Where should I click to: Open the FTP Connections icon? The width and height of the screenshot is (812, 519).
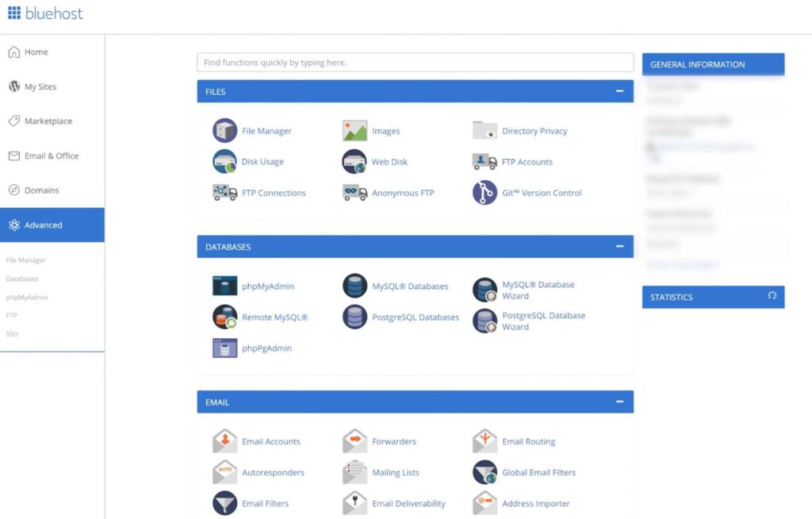224,193
